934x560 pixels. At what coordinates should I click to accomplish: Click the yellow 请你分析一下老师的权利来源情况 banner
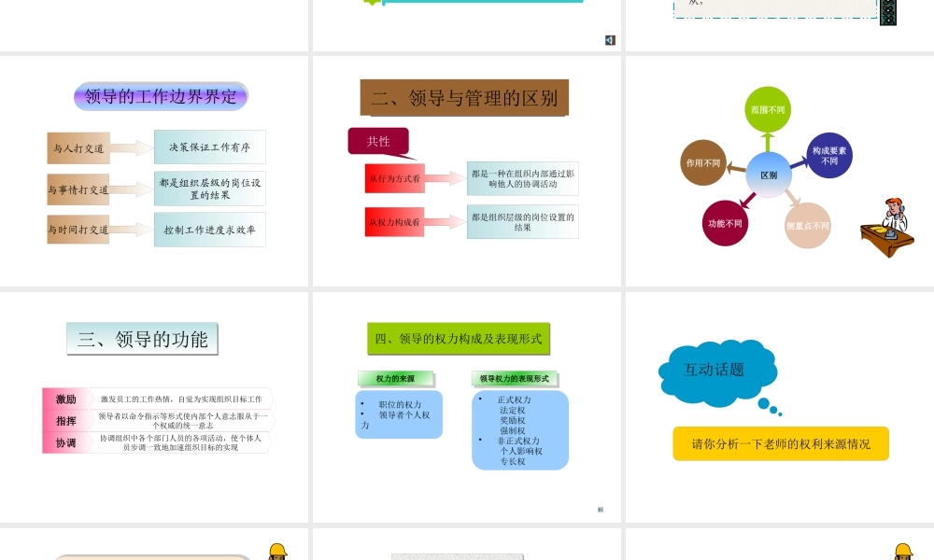click(781, 443)
